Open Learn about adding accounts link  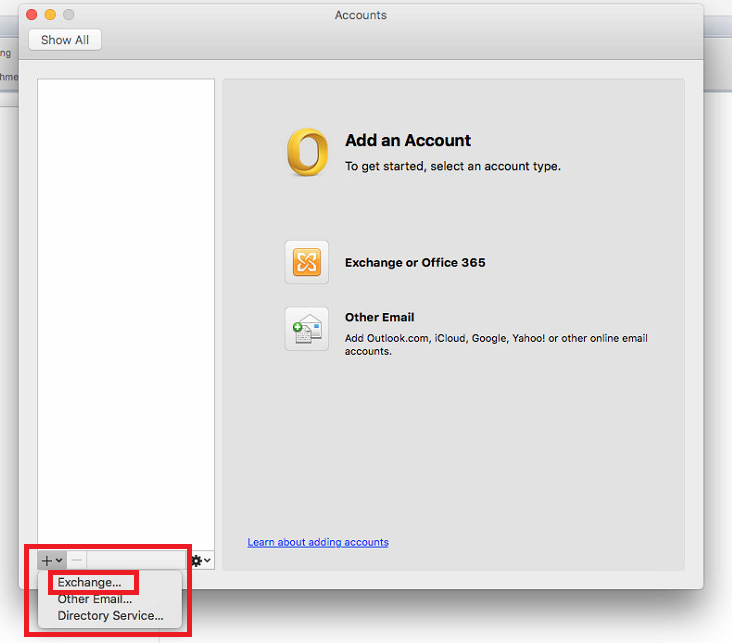(318, 542)
